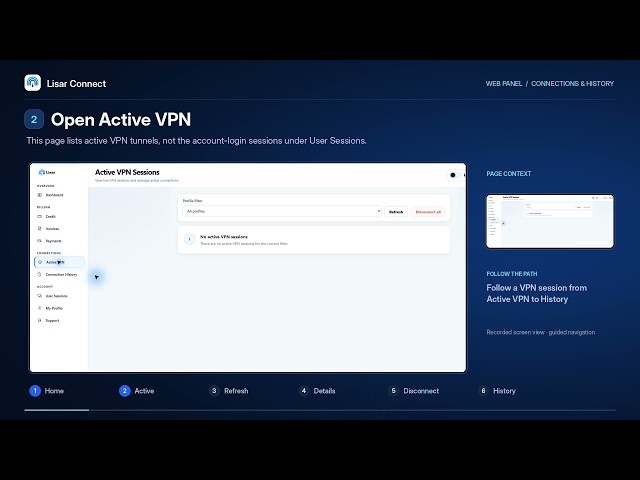Click the Disconnect all button

click(x=428, y=212)
